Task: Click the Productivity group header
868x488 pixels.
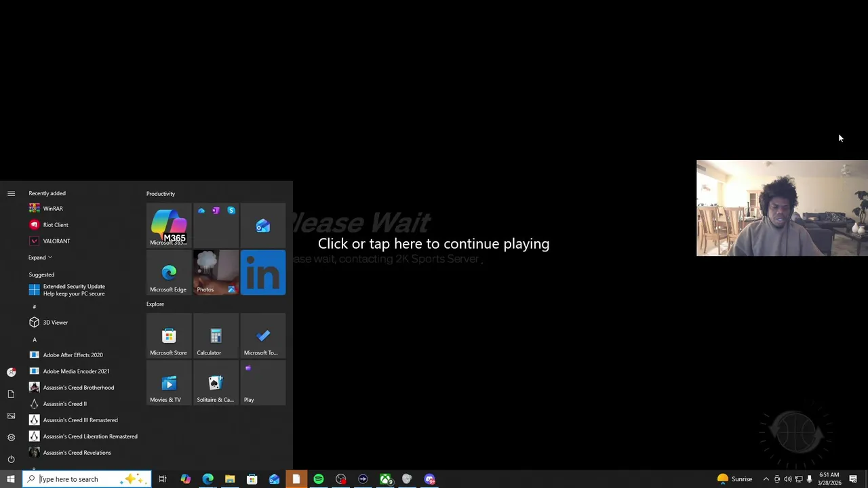Action: [161, 194]
